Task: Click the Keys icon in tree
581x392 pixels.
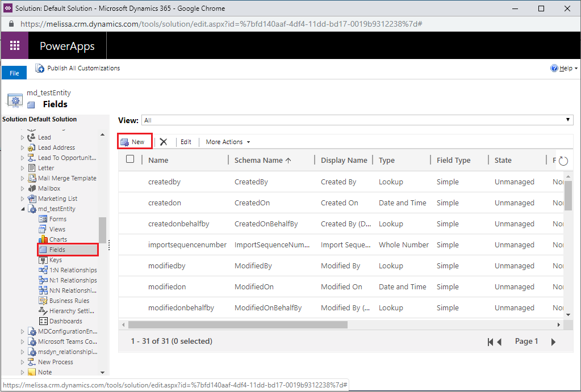Action: tap(43, 260)
